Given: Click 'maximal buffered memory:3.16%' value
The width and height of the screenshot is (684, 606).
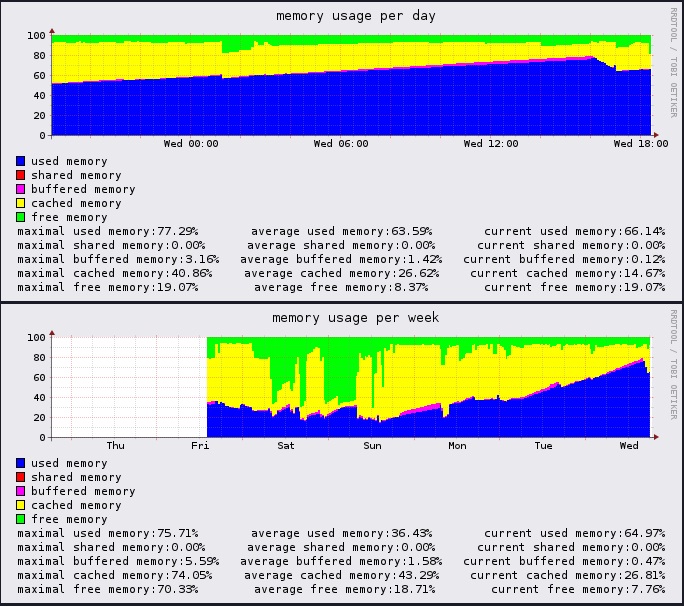Looking at the screenshot, I should pos(118,259).
